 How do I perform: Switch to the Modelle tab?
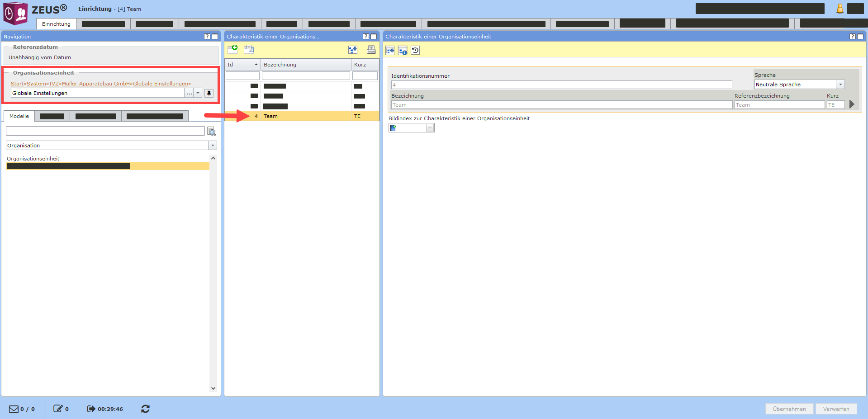19,116
